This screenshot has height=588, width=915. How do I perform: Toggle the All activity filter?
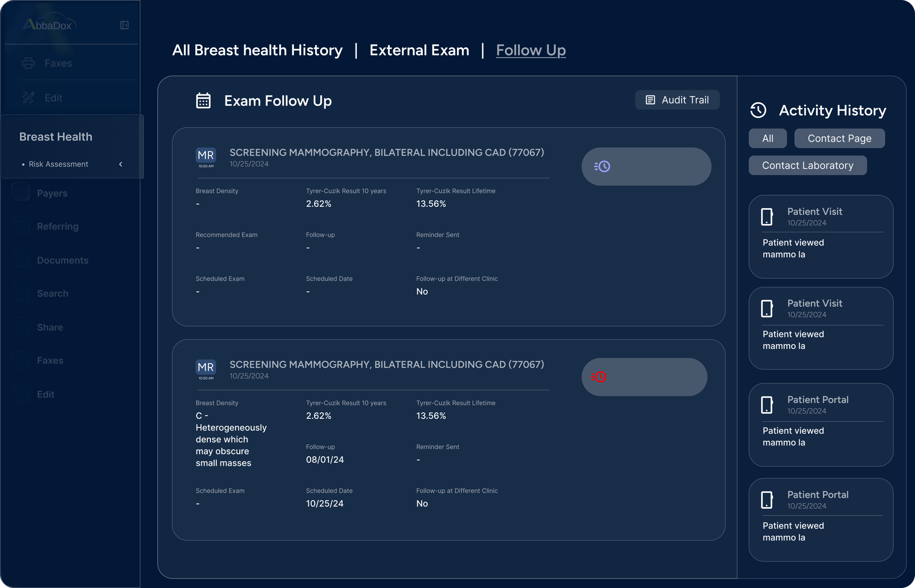767,139
